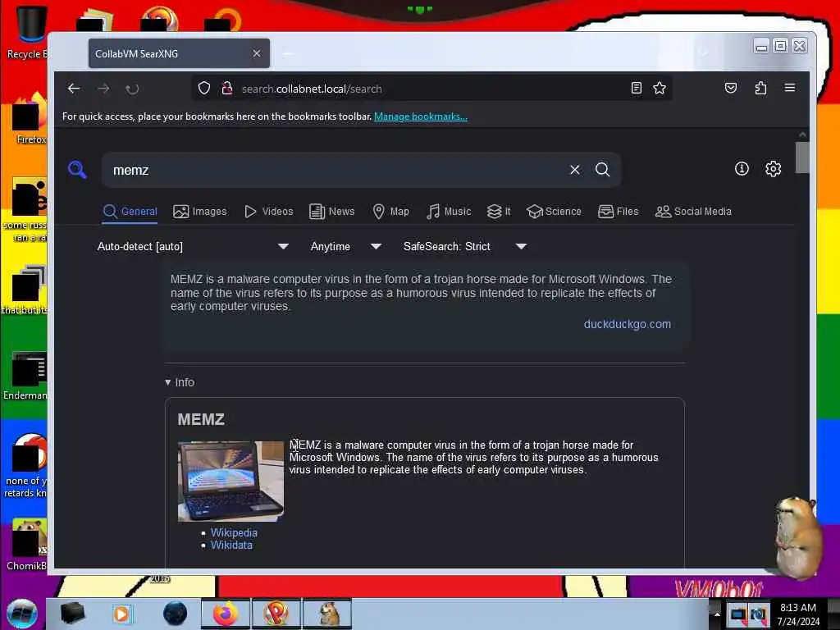Viewport: 840px width, 630px height.
Task: Go back using the browser back arrow
Action: click(74, 89)
